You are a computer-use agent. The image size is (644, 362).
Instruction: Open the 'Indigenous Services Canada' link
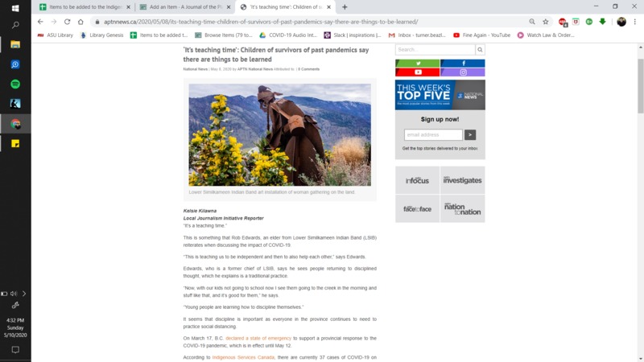click(243, 357)
